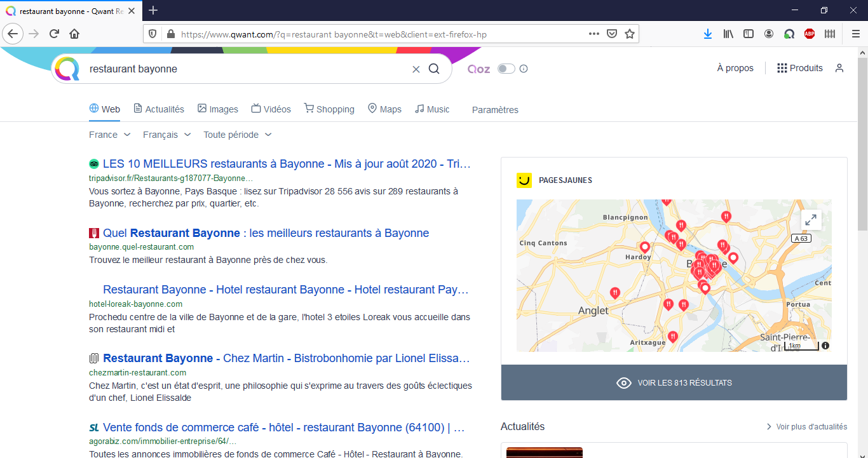Switch to the Images tab

pos(217,109)
